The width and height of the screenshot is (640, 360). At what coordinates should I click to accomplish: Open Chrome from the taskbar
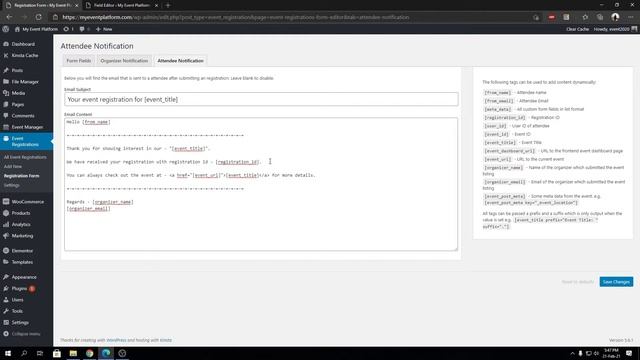click(89, 353)
